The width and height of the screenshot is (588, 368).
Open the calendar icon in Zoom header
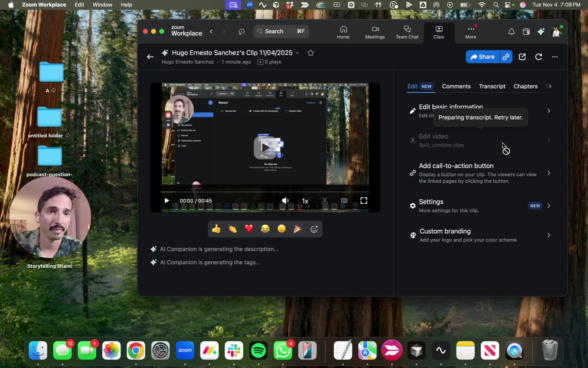tap(526, 32)
